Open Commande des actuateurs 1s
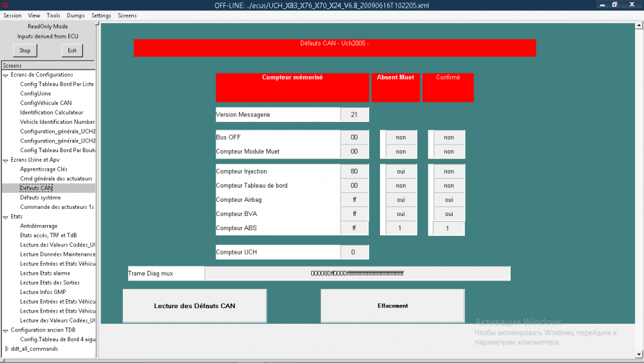Viewport: 644px width, 363px height. pyautogui.click(x=57, y=207)
